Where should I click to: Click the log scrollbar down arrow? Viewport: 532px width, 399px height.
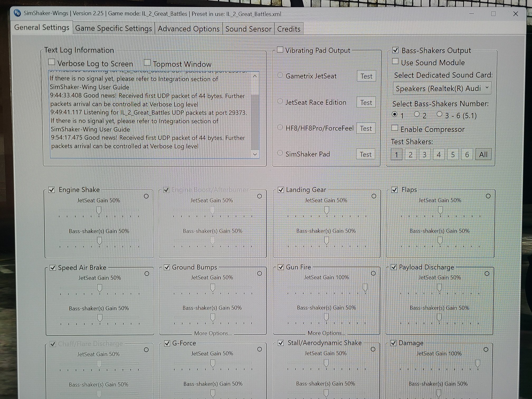(x=255, y=154)
